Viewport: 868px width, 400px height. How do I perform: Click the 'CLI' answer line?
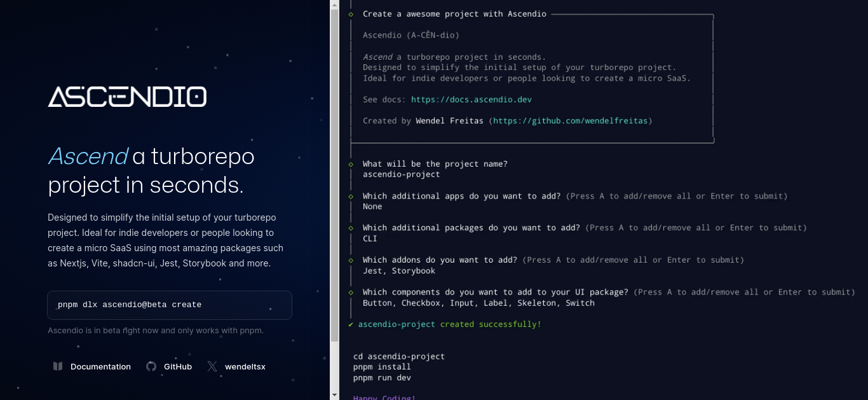370,238
